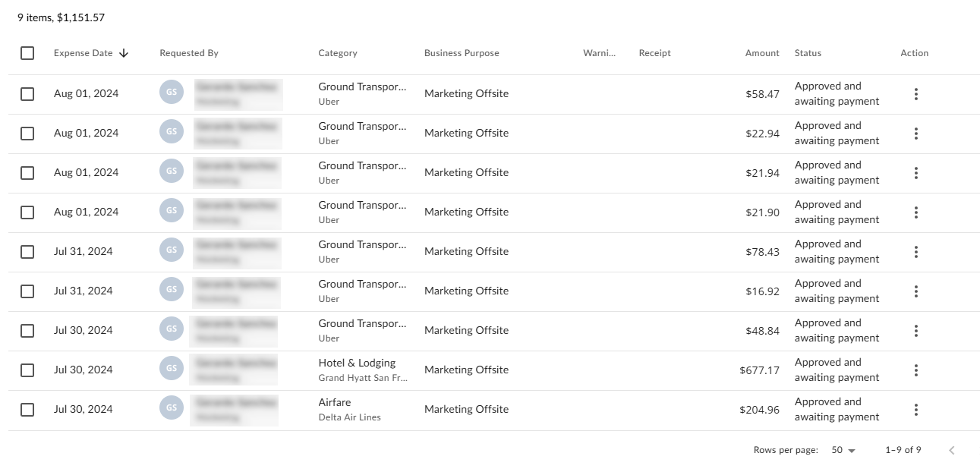This screenshot has width=980, height=472.
Task: Click GS avatar on $16.92 expense row
Action: [x=172, y=290]
